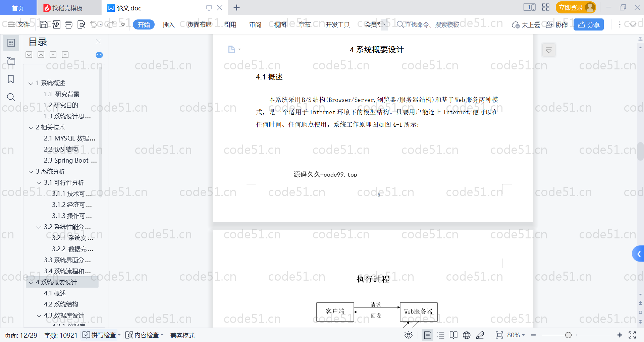Switch to eye-protection mode icon

click(x=408, y=335)
